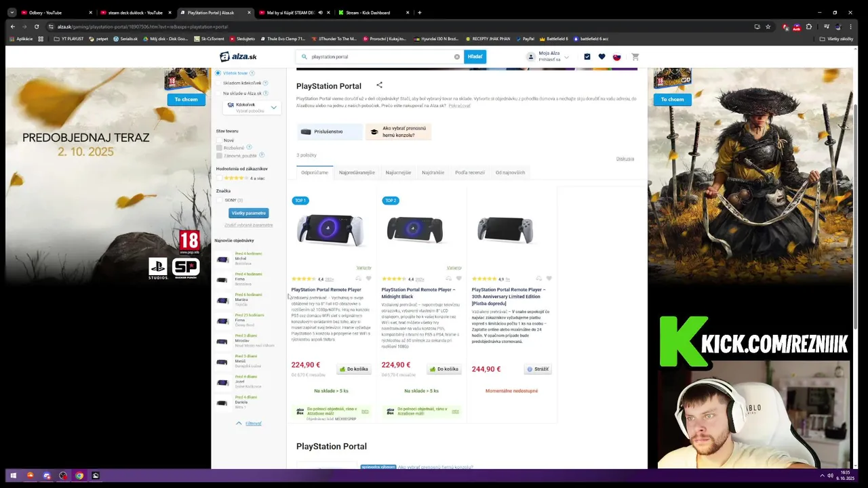Tick the Zánovné, použité condition checkbox

click(219, 155)
